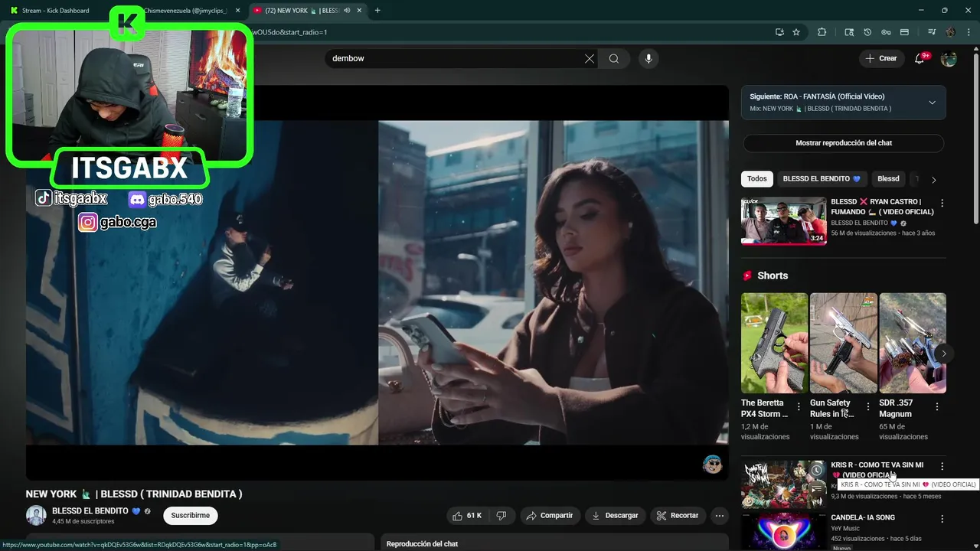Open the payment methods card icon
This screenshot has height=551, width=980.
904,32
